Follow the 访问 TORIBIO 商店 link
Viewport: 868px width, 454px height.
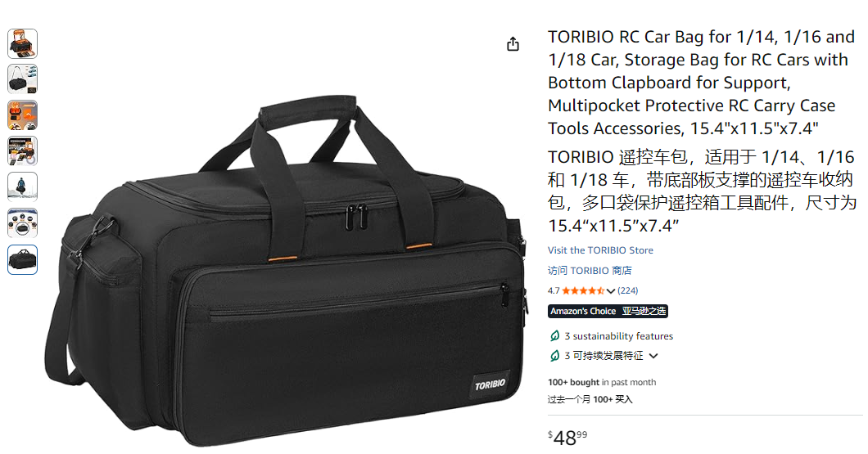tap(590, 271)
